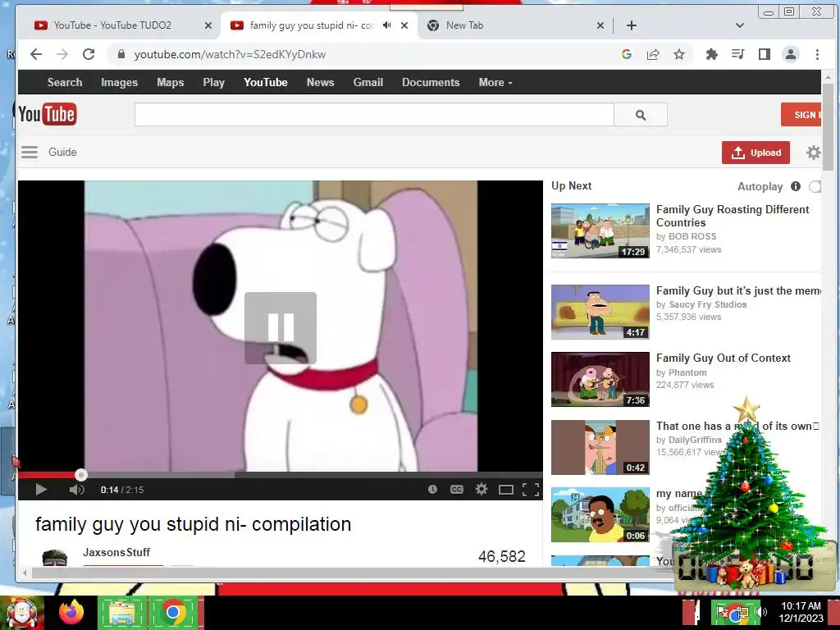Open the side panel icon
Screen dimensions: 840x630
pyautogui.click(x=765, y=54)
